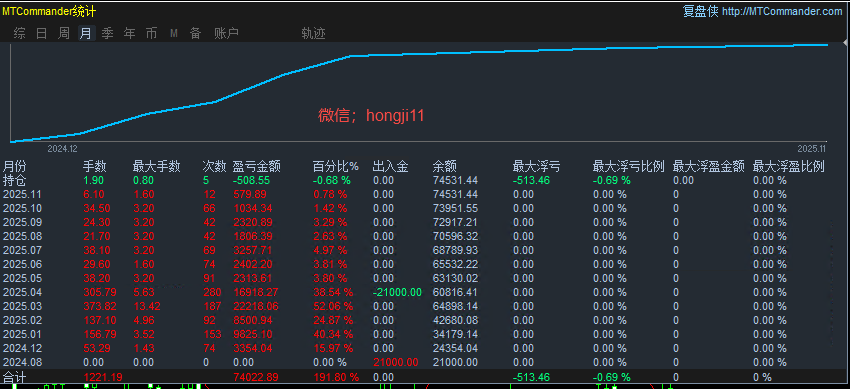Click the 余额 column header

445,166
